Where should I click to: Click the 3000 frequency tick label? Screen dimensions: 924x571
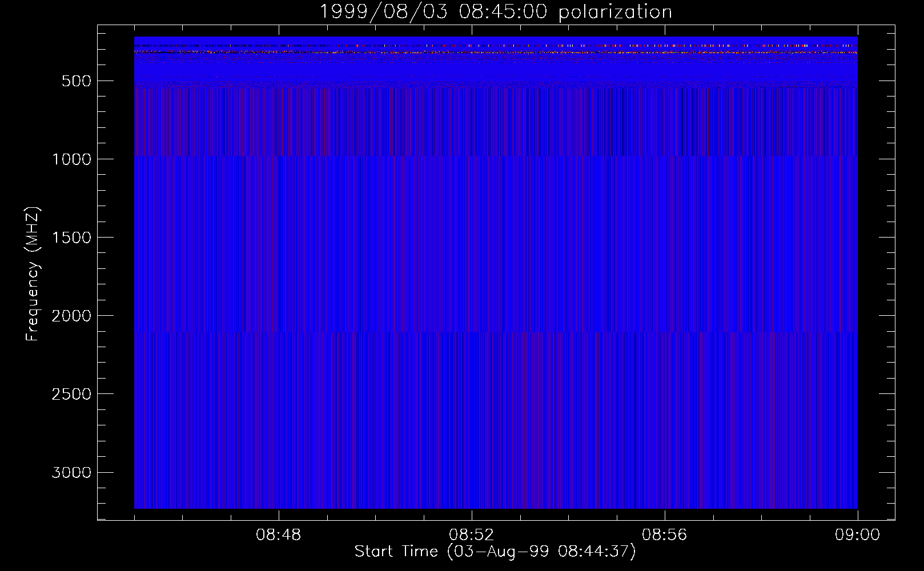click(x=71, y=472)
